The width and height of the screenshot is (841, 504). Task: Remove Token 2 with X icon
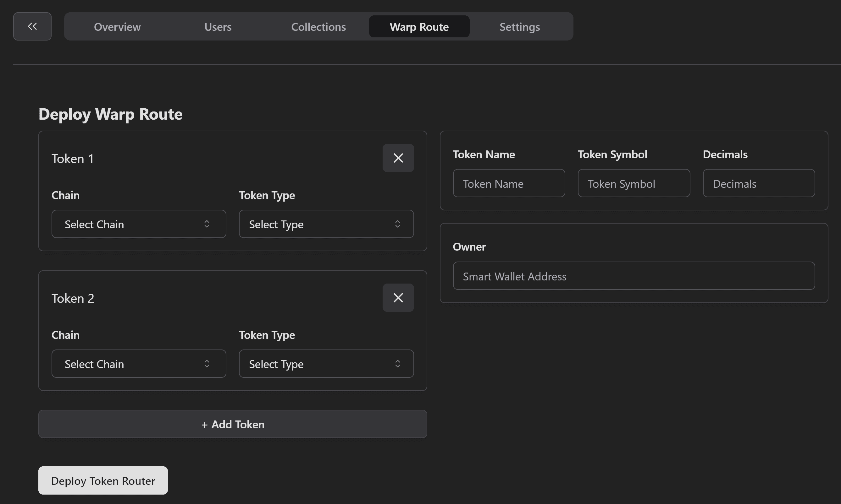point(398,298)
